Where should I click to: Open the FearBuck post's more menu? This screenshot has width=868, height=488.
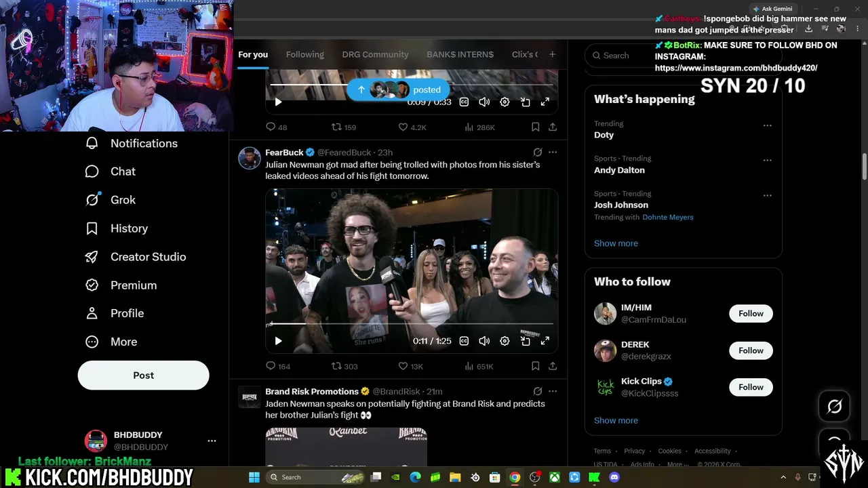(x=553, y=152)
